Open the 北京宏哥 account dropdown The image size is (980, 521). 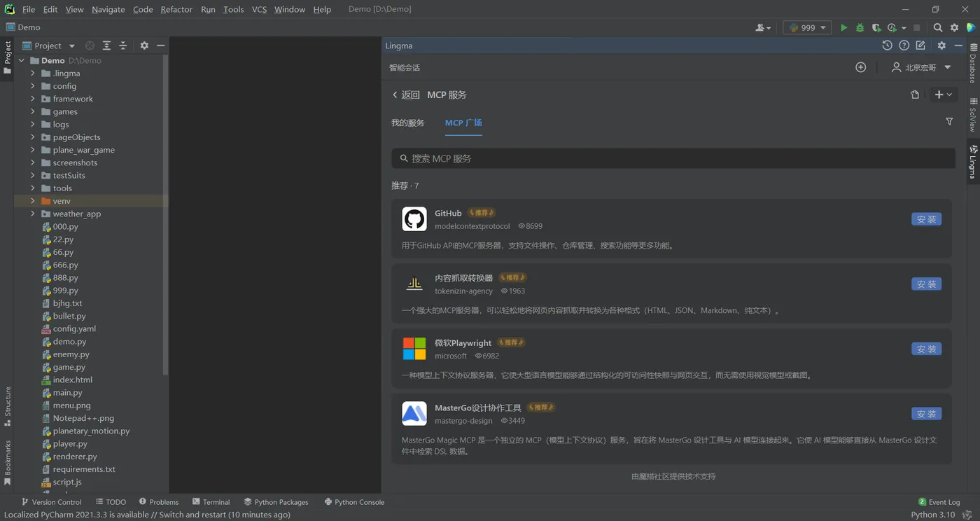coord(921,67)
